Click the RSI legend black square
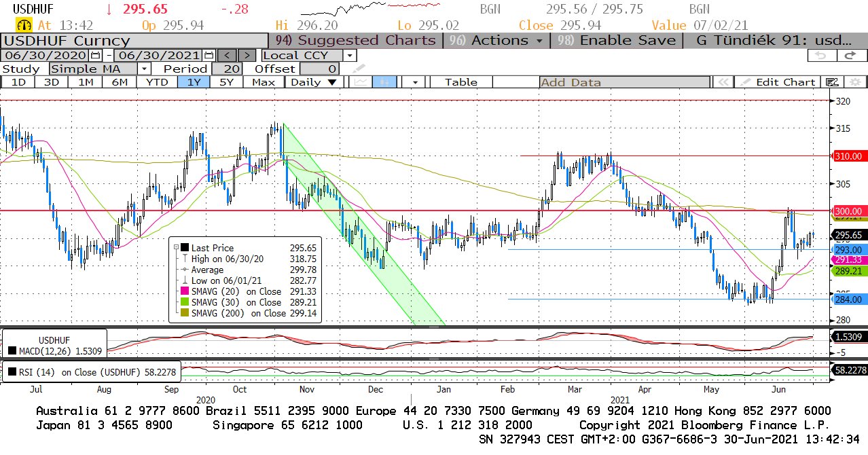 click(x=12, y=371)
